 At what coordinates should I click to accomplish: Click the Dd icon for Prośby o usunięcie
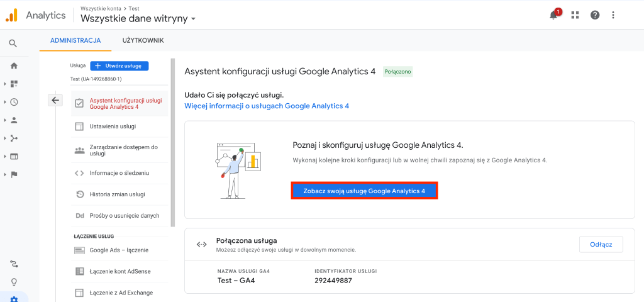[x=80, y=216]
